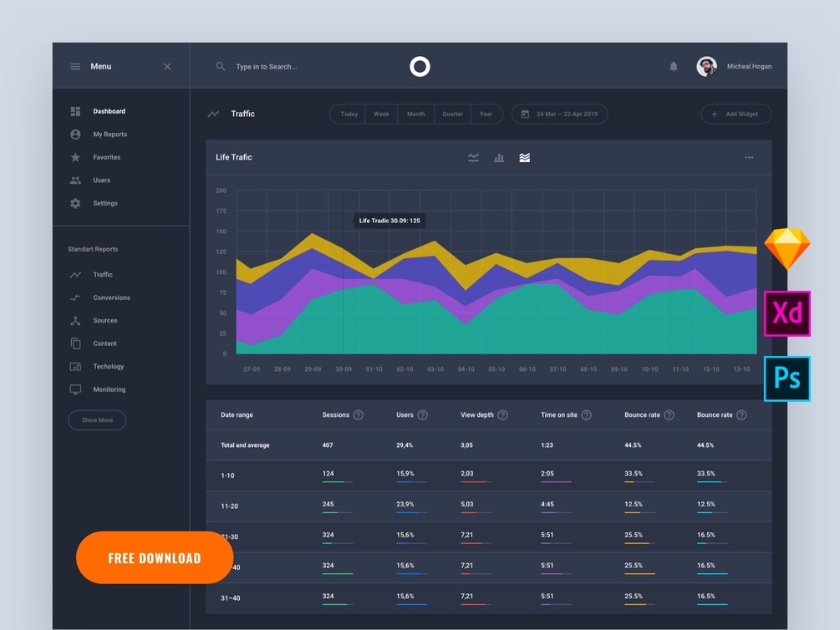Select the Dashboard menu entry
840x630 pixels.
pyautogui.click(x=109, y=111)
